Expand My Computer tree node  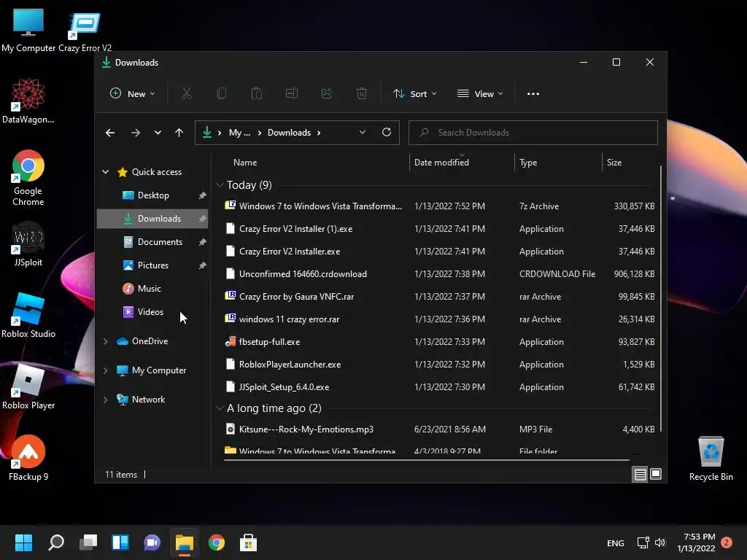[x=105, y=370]
